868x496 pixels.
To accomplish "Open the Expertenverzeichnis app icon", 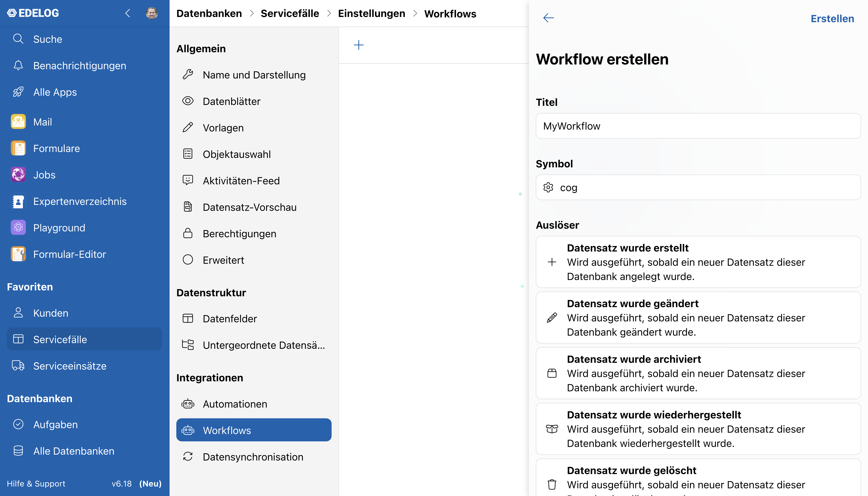I will (x=18, y=201).
